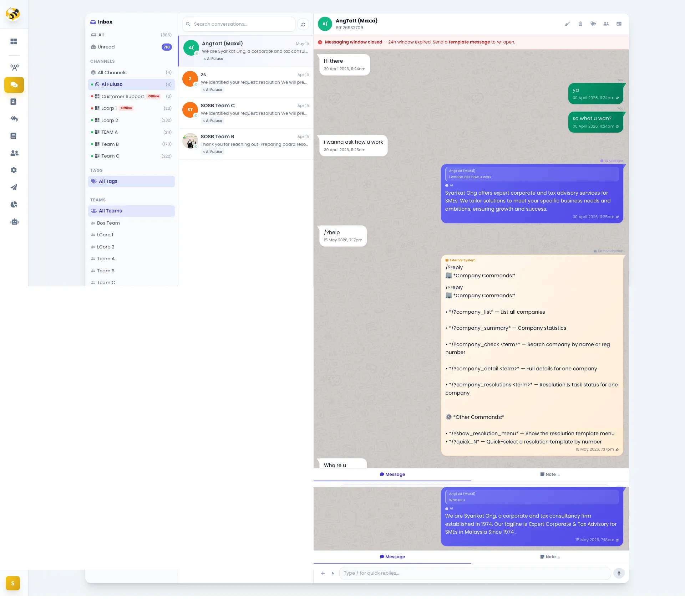Open the contacts book icon in sidebar

coord(14,102)
